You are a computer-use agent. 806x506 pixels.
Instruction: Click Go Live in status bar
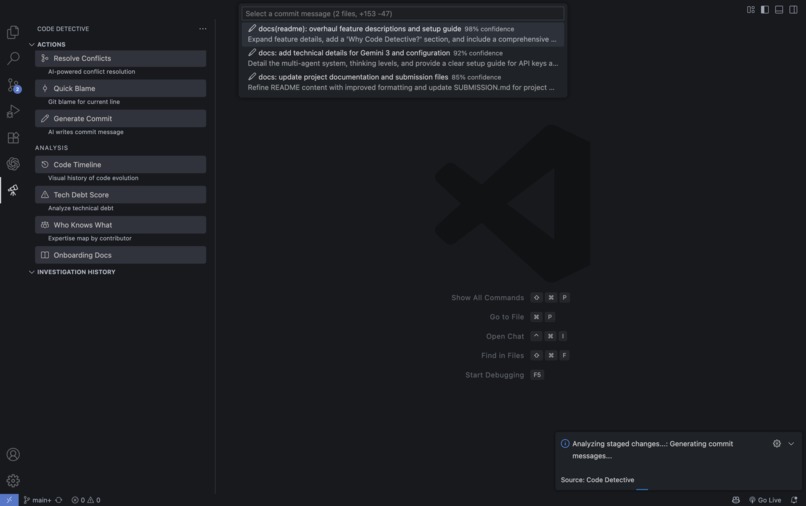(x=765, y=500)
